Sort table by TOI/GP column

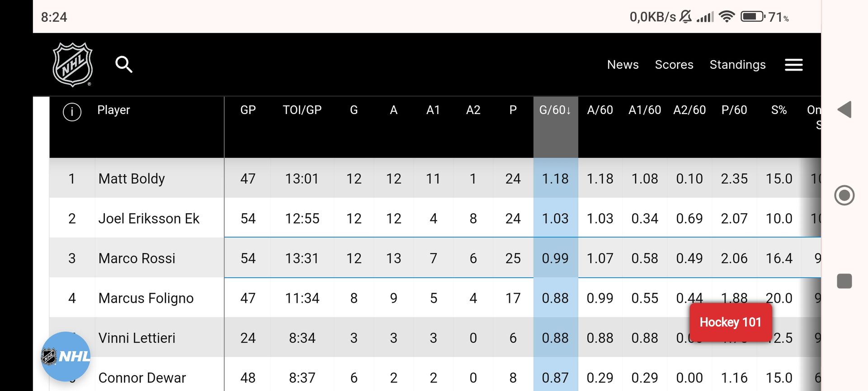[302, 110]
